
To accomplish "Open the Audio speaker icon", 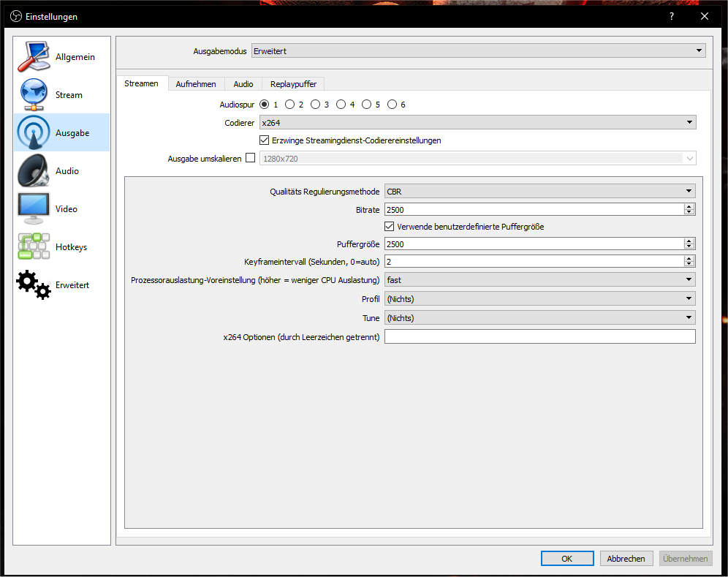I will [x=34, y=171].
